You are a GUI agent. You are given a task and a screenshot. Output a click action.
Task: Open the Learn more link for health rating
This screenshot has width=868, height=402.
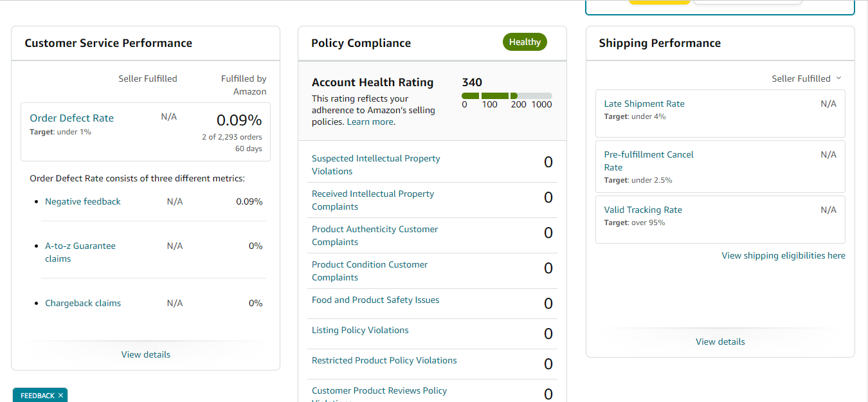[370, 122]
